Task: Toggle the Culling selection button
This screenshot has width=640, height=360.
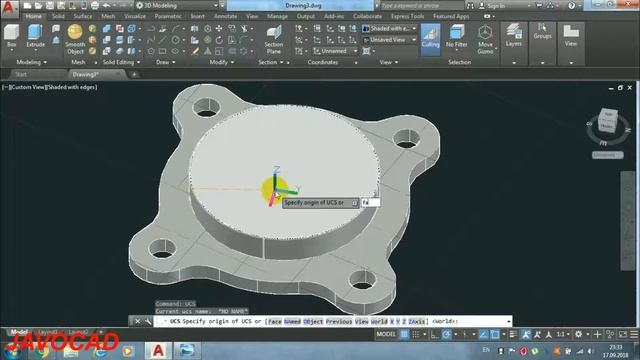Action: click(430, 40)
